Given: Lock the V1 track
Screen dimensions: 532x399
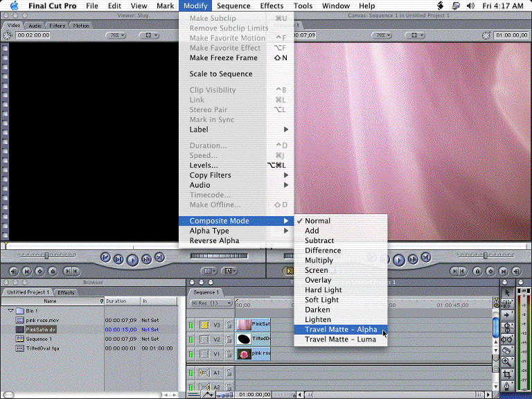Looking at the screenshot, I should (229, 354).
